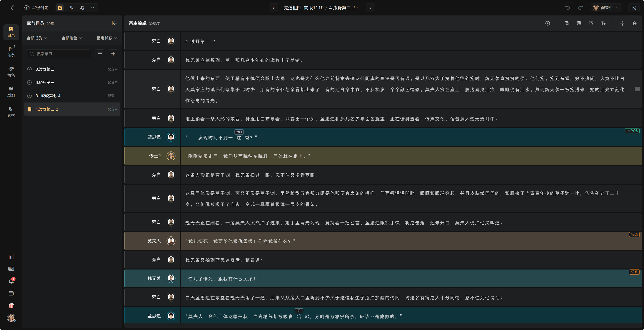
Task: Select the document mode icon
Action: point(60,8)
